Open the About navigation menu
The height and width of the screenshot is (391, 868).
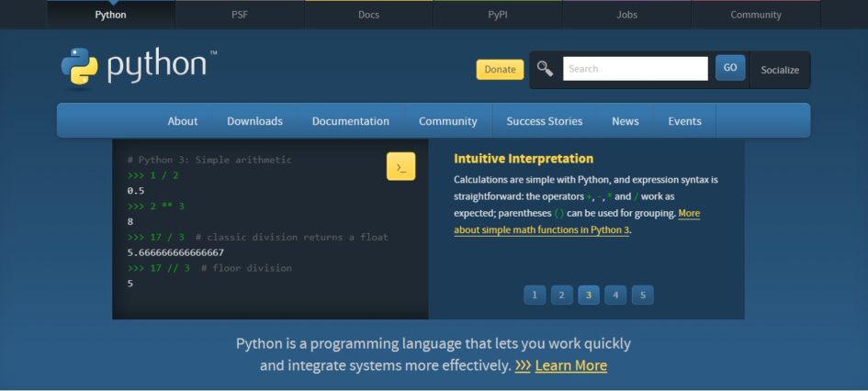183,121
